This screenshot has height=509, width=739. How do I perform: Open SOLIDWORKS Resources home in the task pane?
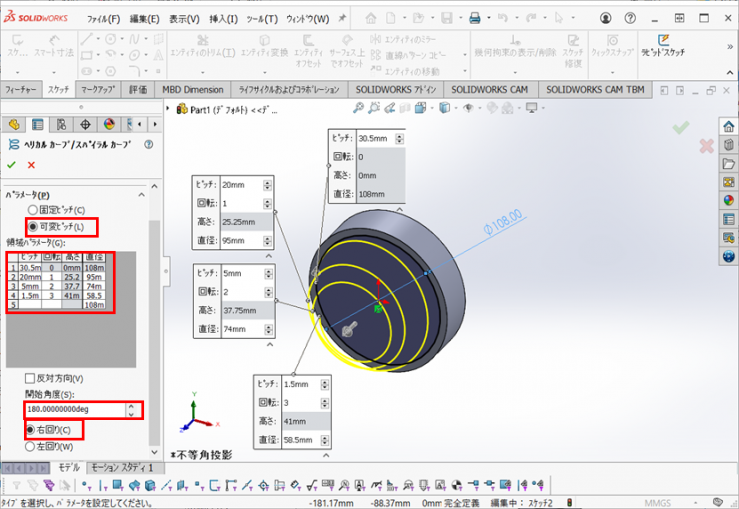pyautogui.click(x=728, y=125)
